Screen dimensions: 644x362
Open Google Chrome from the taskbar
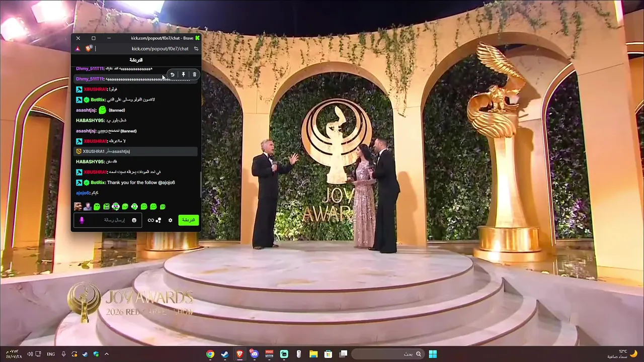point(210,354)
